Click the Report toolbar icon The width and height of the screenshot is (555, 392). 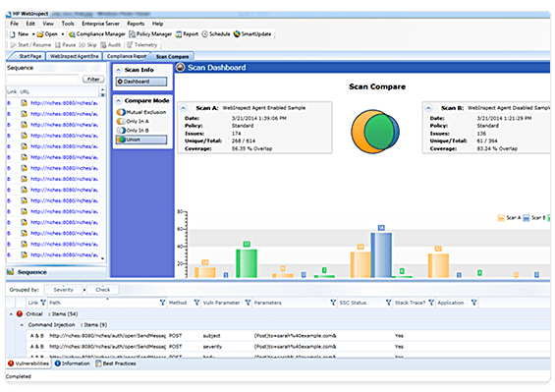click(x=179, y=34)
